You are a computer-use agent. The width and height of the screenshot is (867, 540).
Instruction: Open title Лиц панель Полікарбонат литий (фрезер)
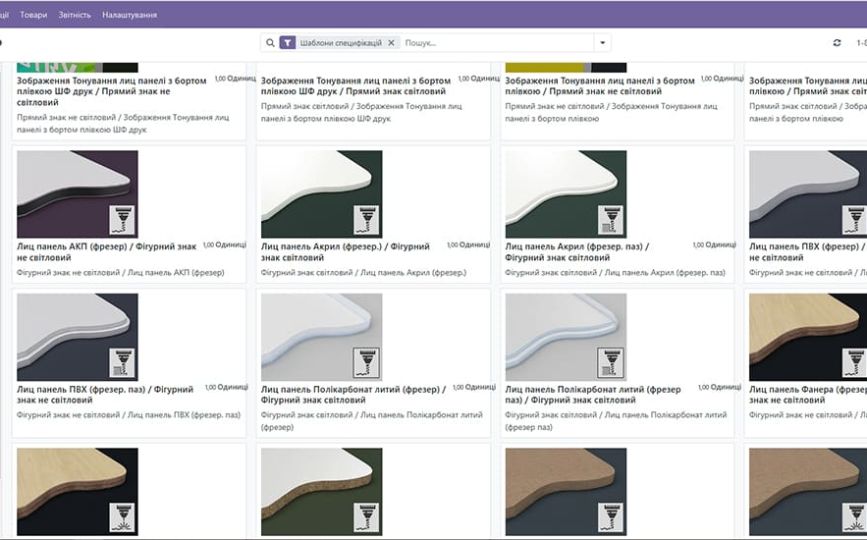(x=353, y=395)
